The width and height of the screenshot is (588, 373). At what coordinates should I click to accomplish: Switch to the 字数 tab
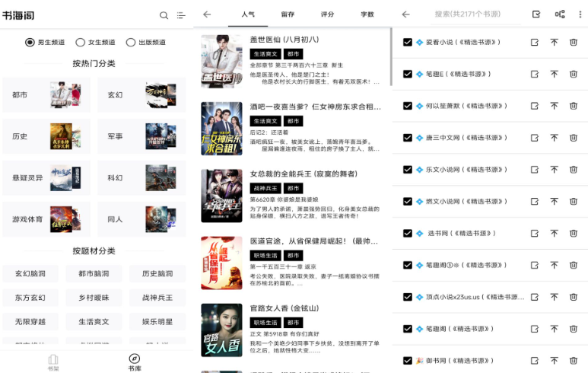click(367, 14)
